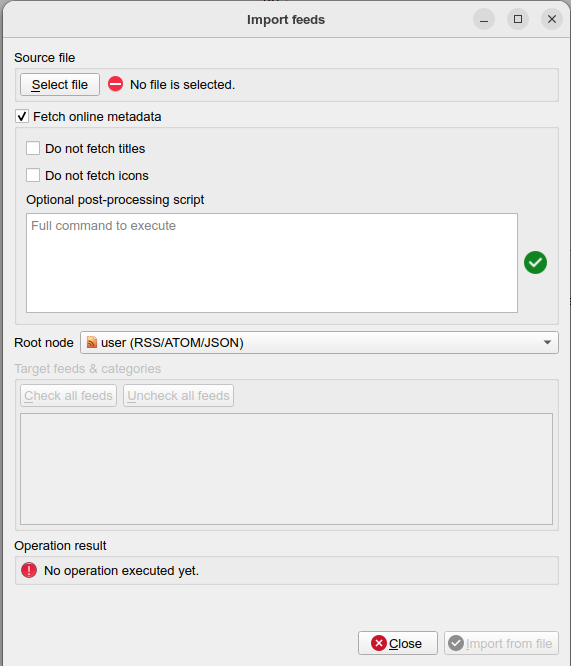Click Uncheck all feeds button
This screenshot has width=571, height=666.
tap(178, 395)
